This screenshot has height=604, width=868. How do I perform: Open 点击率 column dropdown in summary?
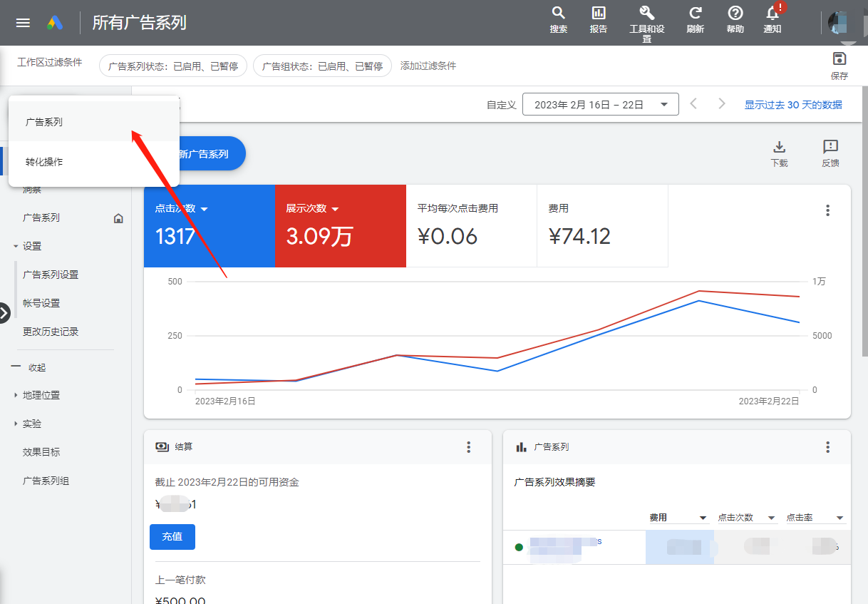click(839, 518)
